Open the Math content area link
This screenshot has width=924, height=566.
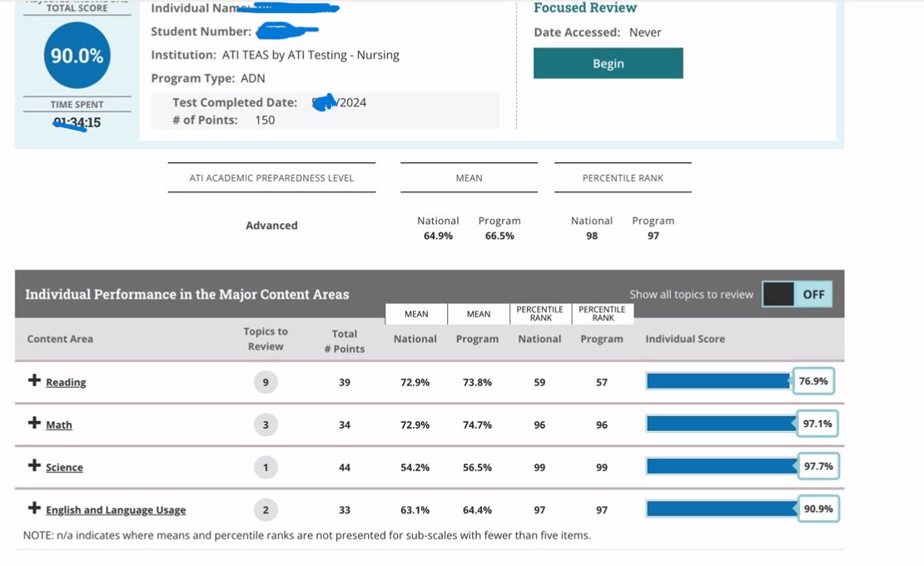point(58,424)
